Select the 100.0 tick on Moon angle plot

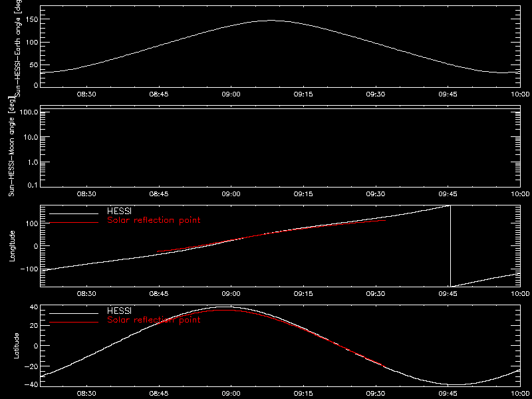pyautogui.click(x=29, y=112)
